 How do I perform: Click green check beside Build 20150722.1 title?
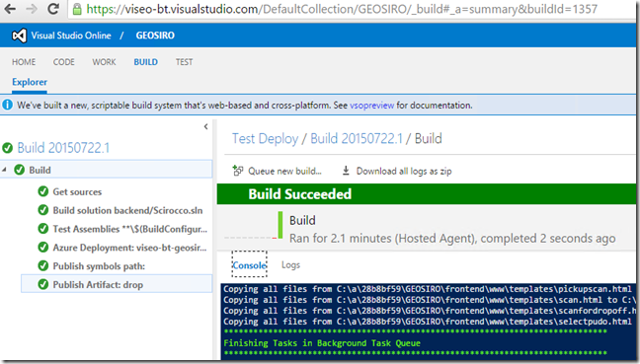coord(7,148)
